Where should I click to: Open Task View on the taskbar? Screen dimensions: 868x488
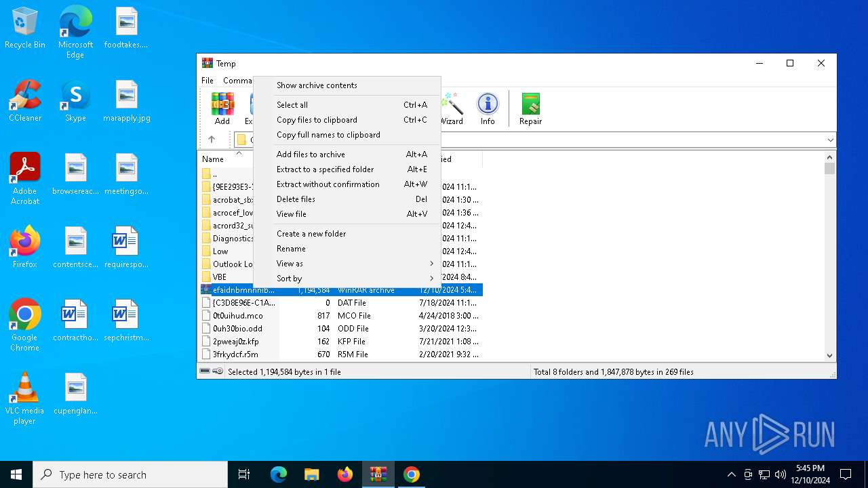244,474
